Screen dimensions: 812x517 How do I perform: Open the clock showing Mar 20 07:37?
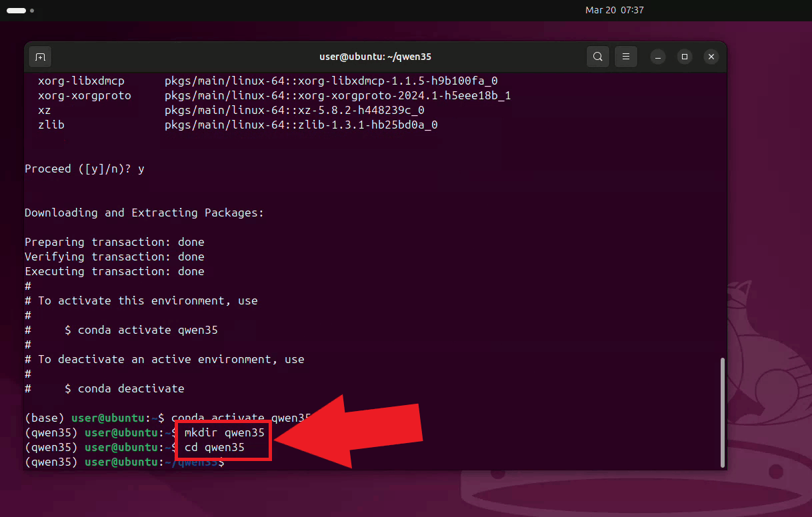point(614,10)
